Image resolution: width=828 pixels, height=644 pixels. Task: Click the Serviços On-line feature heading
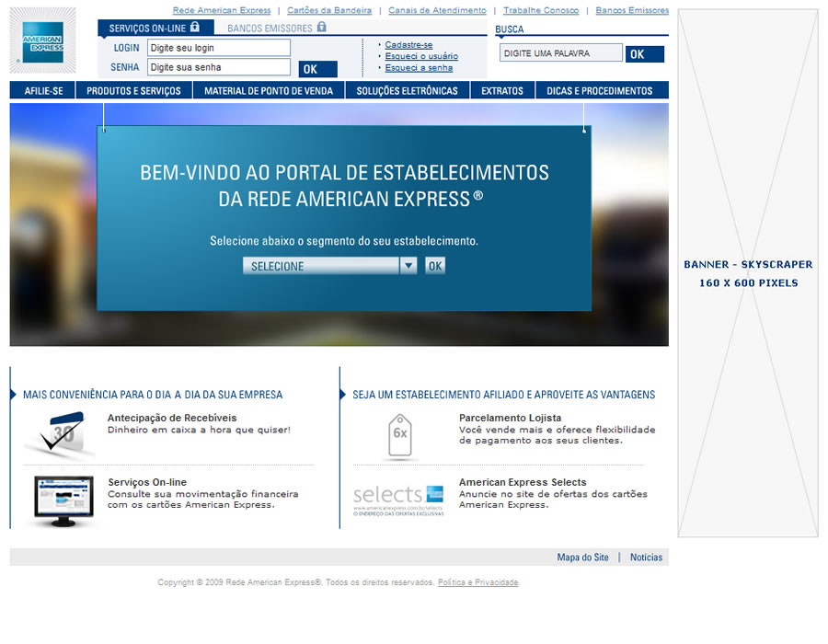click(147, 482)
